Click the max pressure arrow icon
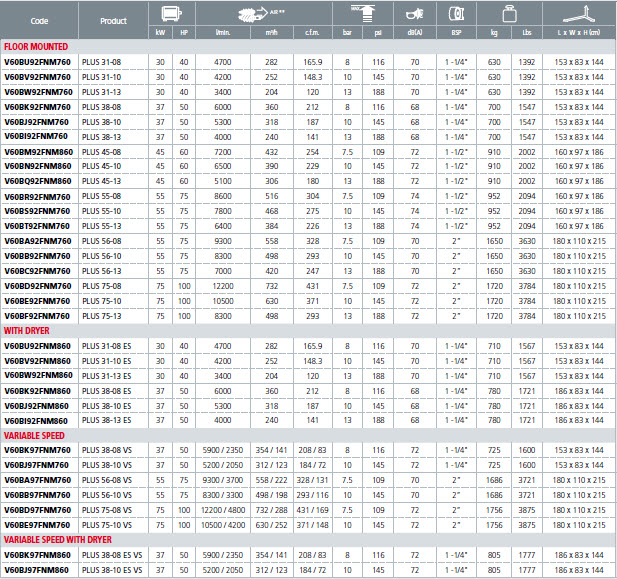This screenshot has height=579, width=617. click(x=363, y=13)
